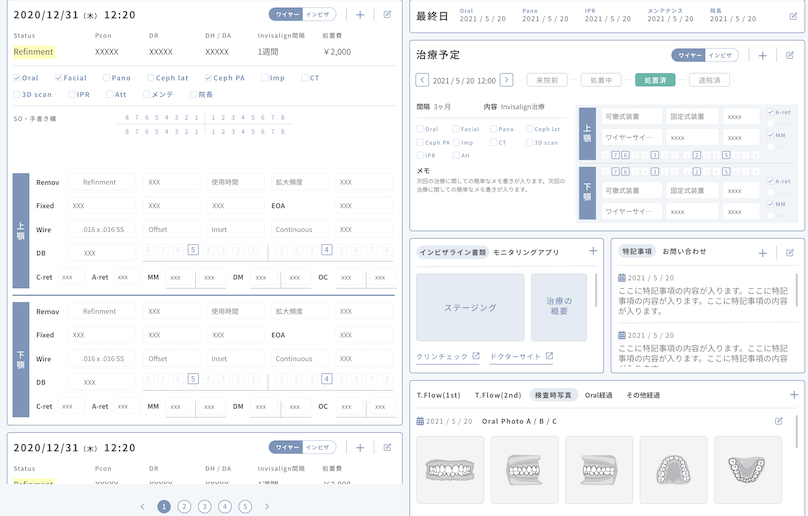Go to the next page in pagination
808x516 pixels.
pos(267,507)
